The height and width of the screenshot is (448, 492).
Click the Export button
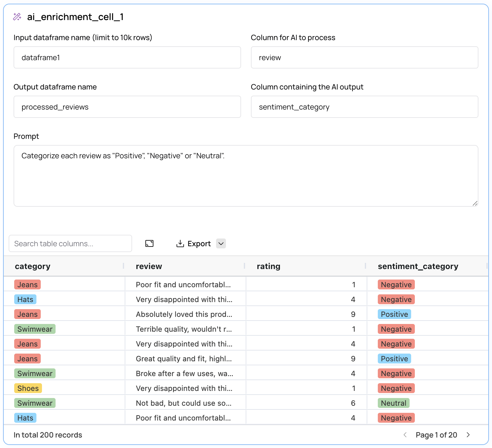coord(194,244)
